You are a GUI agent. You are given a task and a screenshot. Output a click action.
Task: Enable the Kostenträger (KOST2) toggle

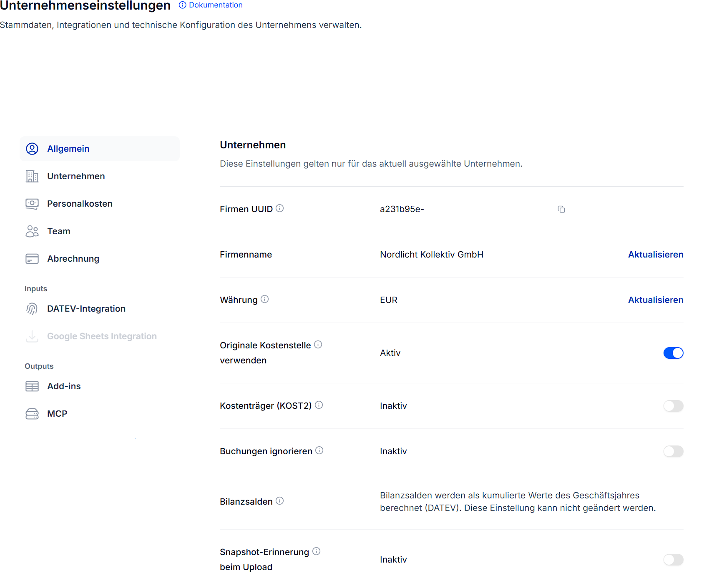673,406
